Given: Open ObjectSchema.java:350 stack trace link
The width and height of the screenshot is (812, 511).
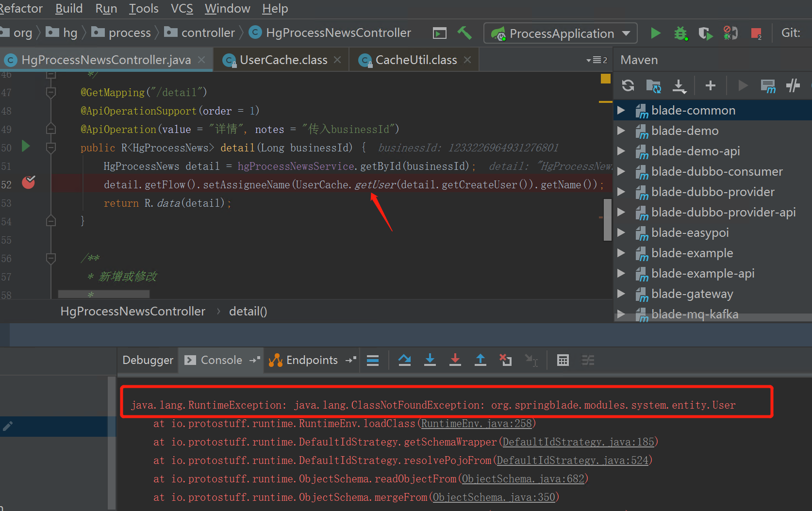Looking at the screenshot, I should click(x=494, y=497).
